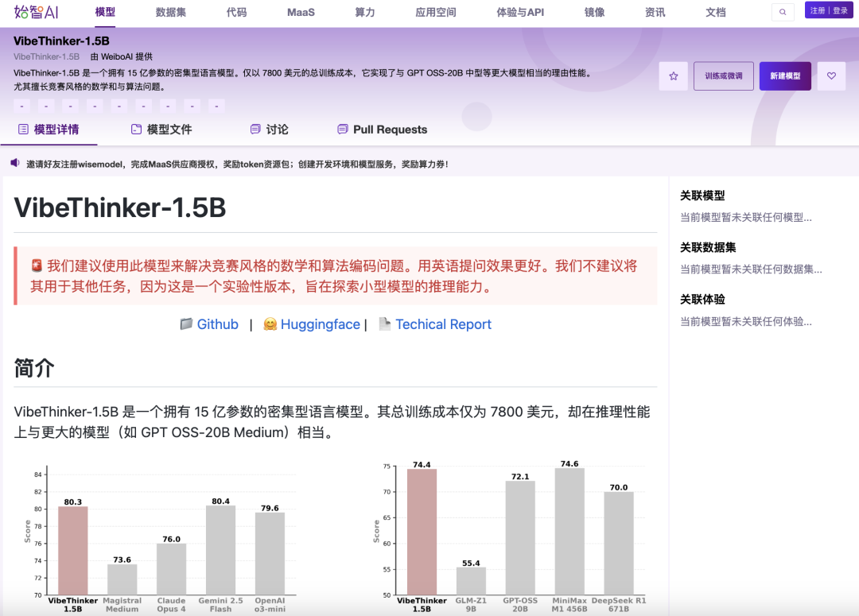Click the 80.4 Gemini 2.5 Flash bar
859x616 pixels.
[221, 550]
